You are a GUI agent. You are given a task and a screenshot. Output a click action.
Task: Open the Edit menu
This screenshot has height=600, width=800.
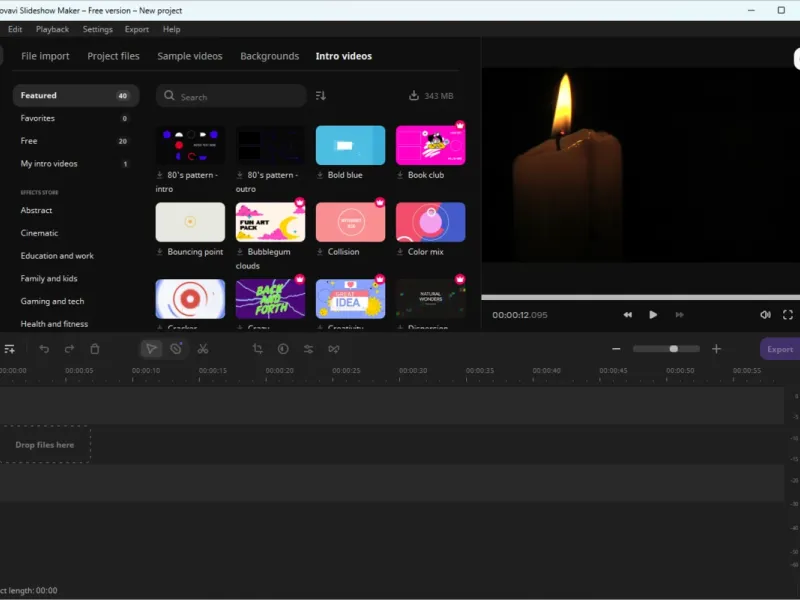tap(15, 29)
